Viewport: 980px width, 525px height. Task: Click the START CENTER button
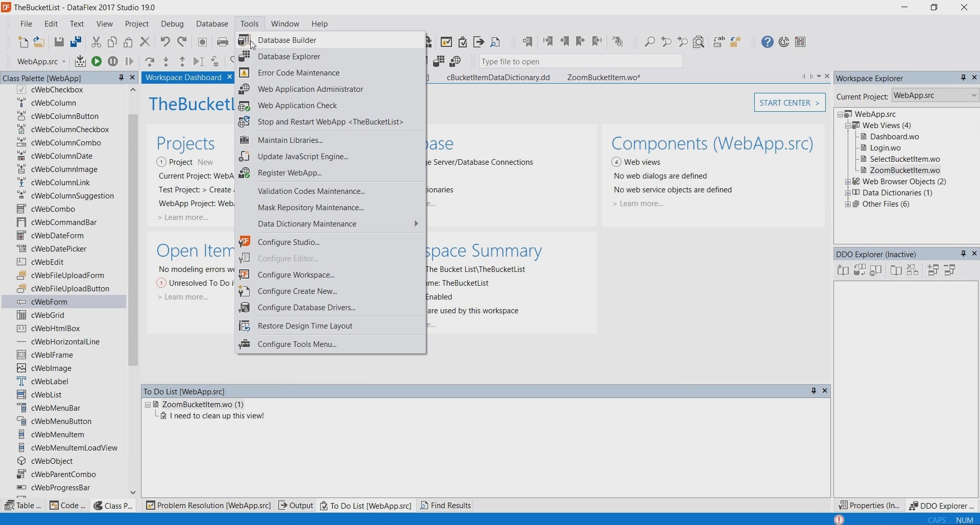[789, 103]
